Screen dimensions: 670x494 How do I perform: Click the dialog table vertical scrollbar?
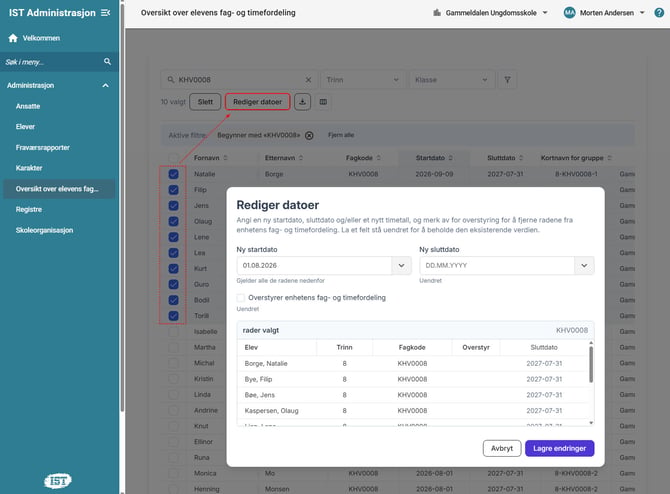[x=591, y=365]
